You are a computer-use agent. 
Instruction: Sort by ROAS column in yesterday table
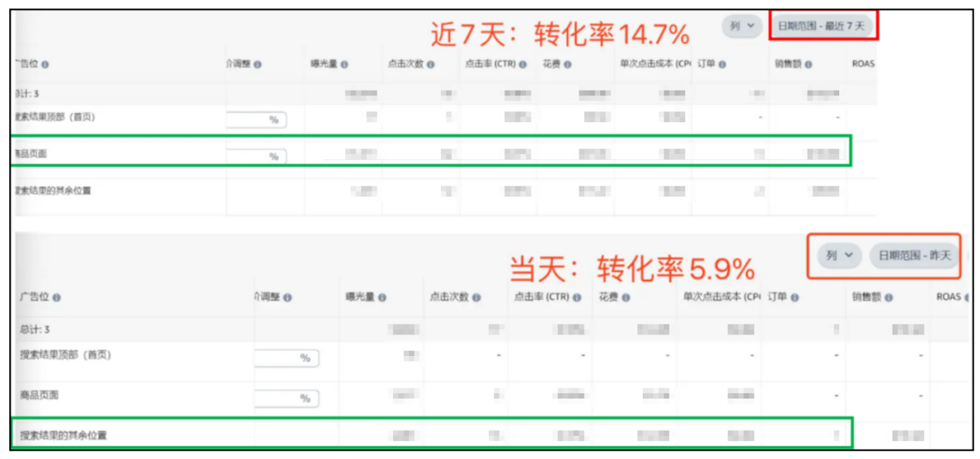(x=948, y=297)
